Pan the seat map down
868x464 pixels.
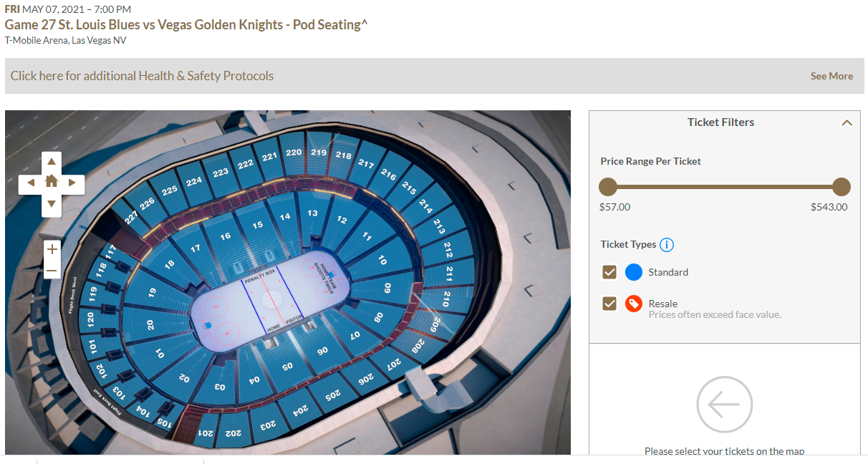point(52,204)
